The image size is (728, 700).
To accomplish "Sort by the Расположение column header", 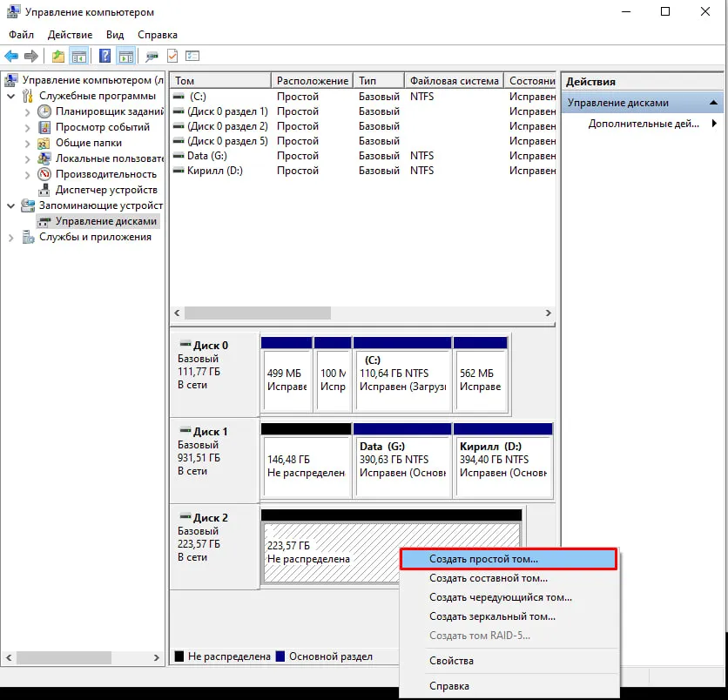I will (312, 81).
